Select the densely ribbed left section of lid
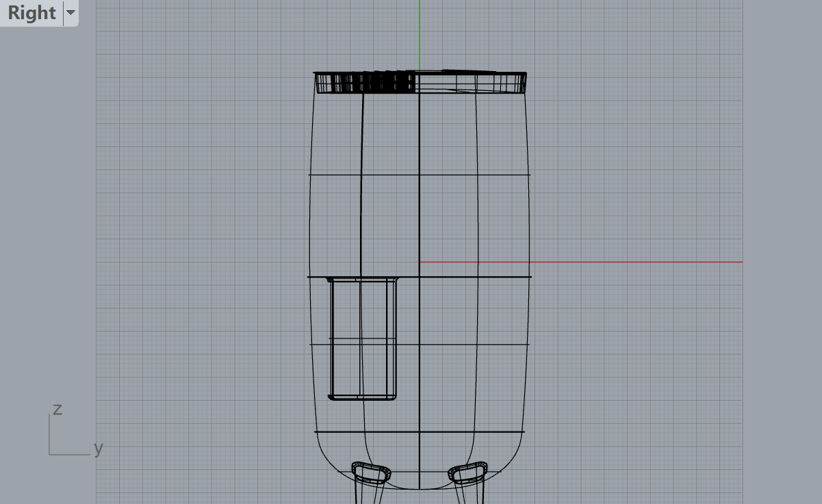The height and width of the screenshot is (504, 822). (366, 83)
